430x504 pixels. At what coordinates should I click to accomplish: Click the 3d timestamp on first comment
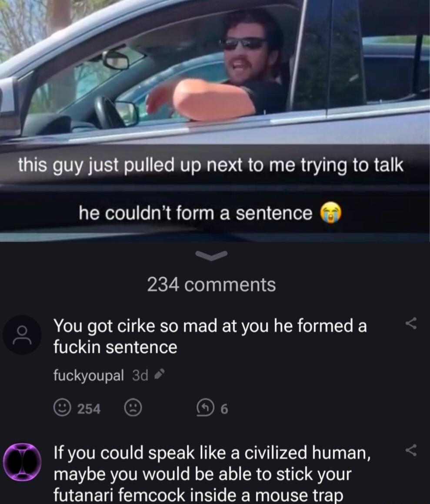[140, 375]
